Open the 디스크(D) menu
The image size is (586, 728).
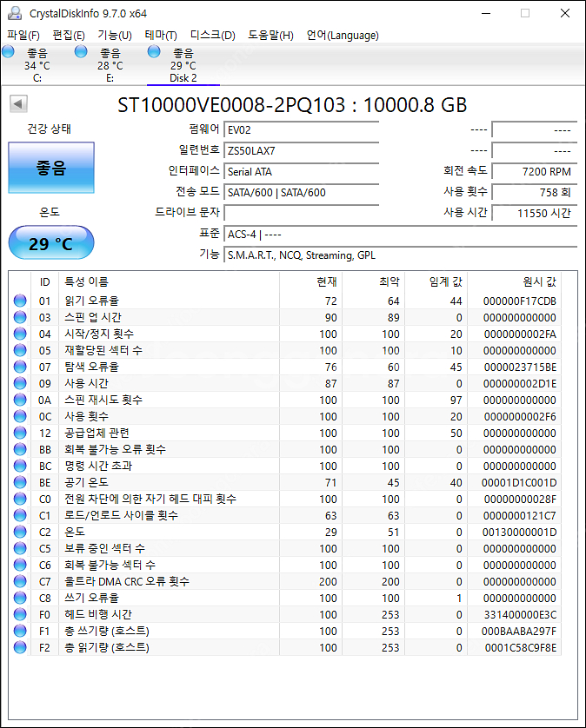pos(212,36)
